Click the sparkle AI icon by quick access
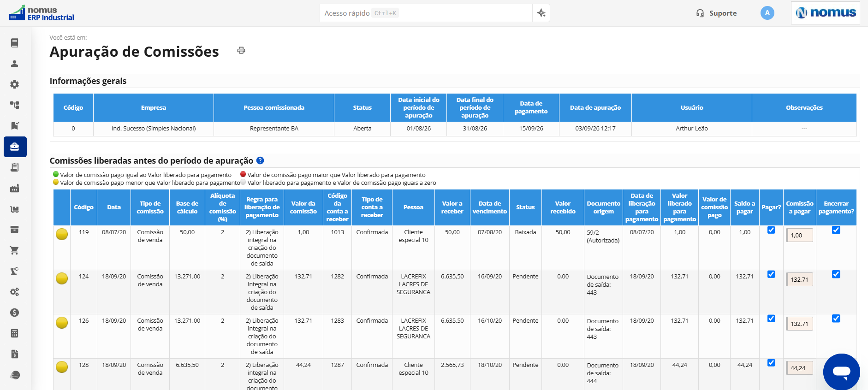 [541, 13]
